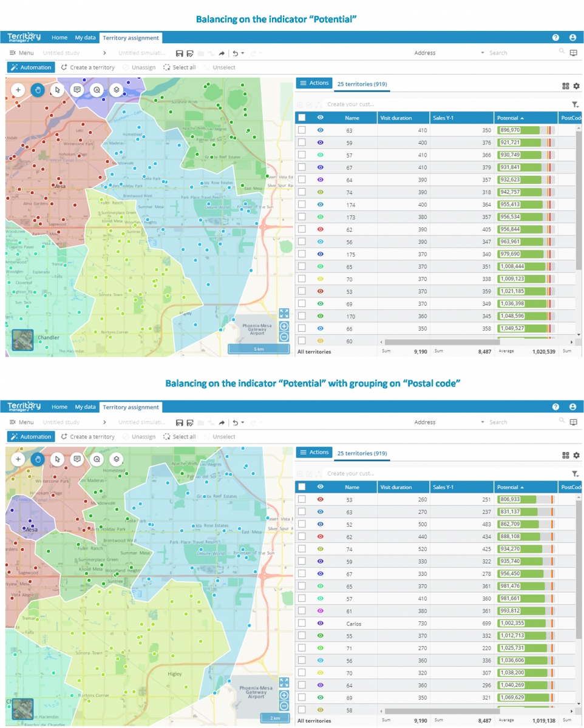Open the Actions menu in bottom panel
584x728 pixels.
[314, 453]
